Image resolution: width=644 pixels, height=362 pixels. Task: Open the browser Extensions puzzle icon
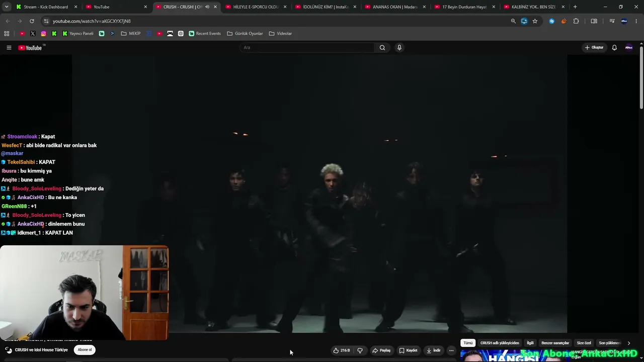pos(576,21)
